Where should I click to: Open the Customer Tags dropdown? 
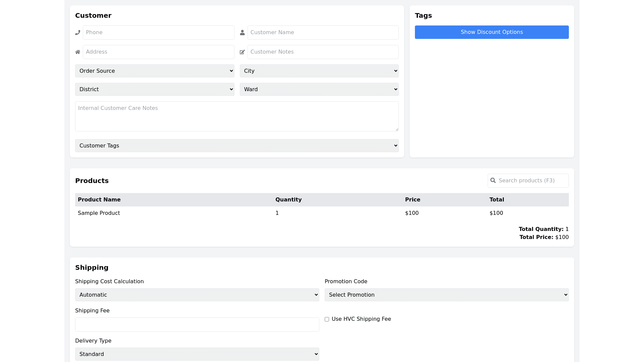tap(237, 145)
